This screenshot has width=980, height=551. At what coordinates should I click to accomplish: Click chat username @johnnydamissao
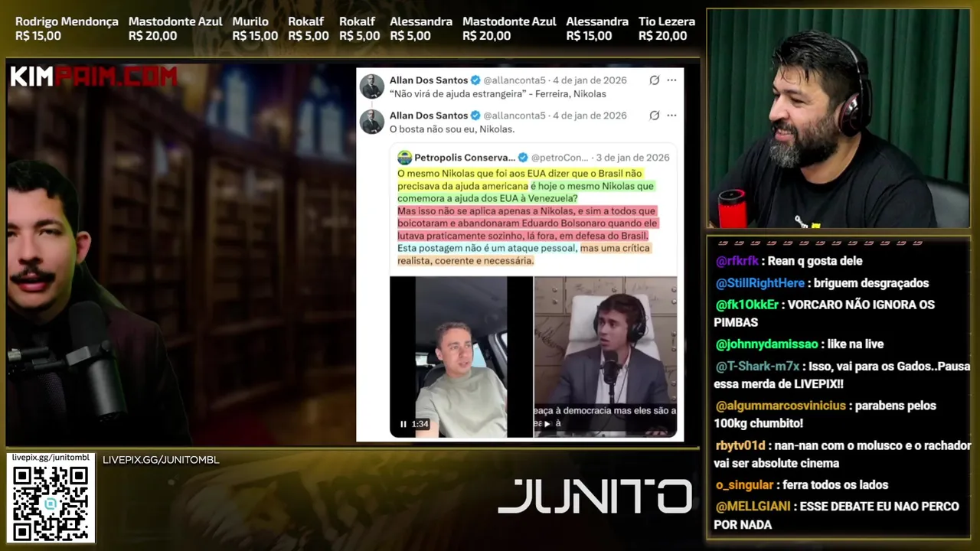pyautogui.click(x=766, y=344)
